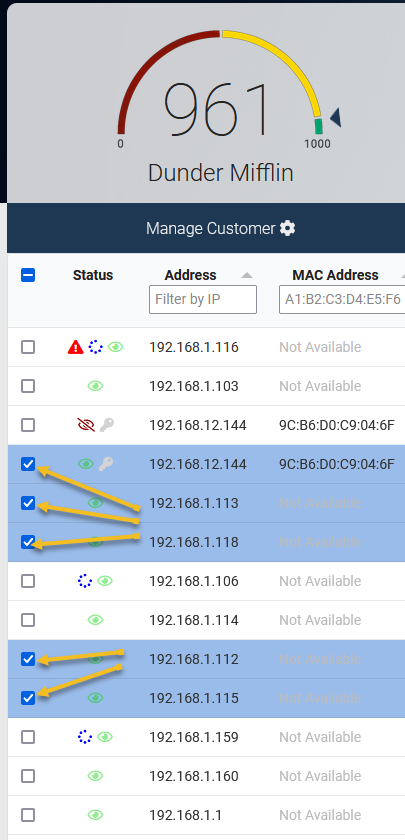Click the green eye icon for 192.168.1.160

coord(95,776)
